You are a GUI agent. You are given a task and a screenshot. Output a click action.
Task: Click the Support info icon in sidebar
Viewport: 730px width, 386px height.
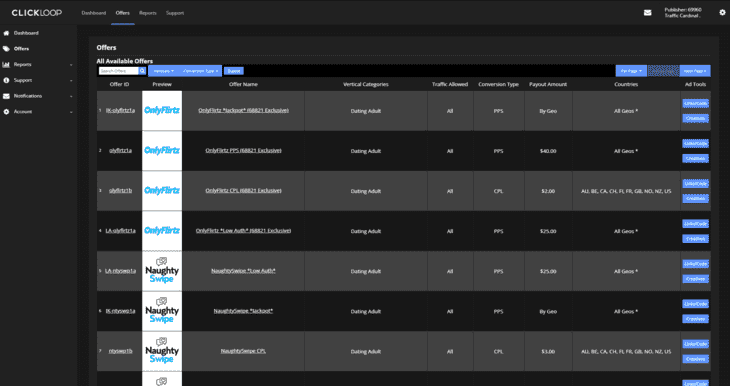7,81
